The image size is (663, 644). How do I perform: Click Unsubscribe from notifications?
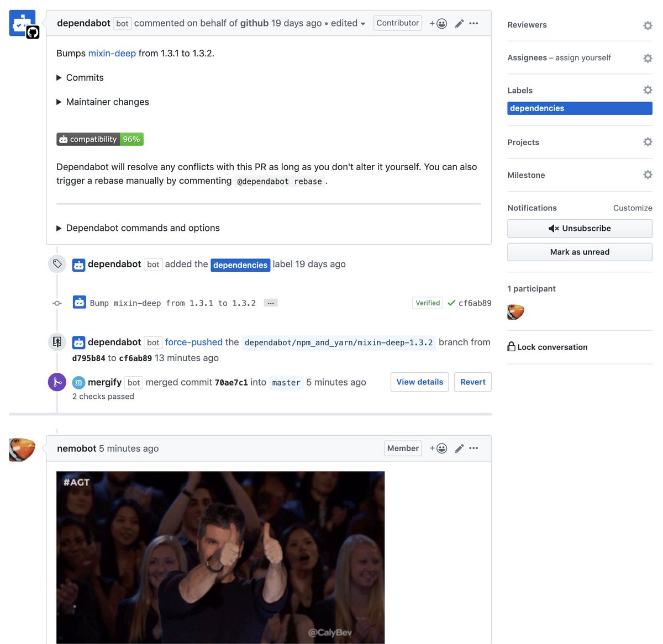[x=580, y=228]
